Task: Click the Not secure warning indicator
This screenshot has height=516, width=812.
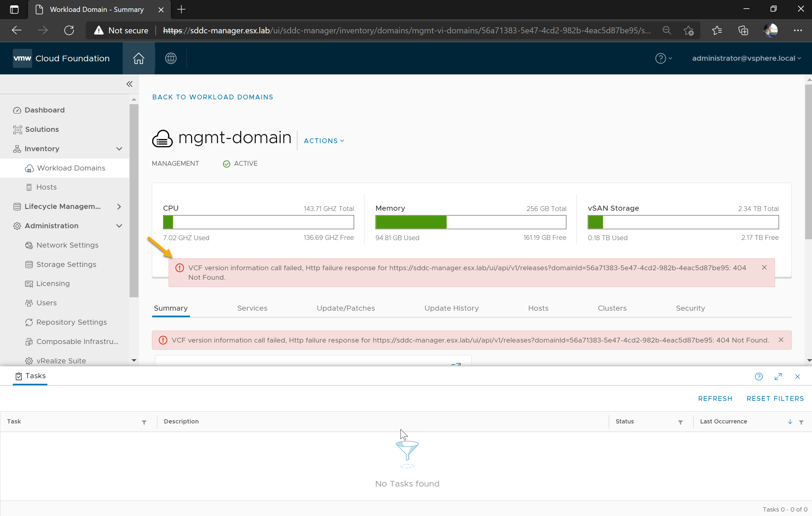Action: 121,30
